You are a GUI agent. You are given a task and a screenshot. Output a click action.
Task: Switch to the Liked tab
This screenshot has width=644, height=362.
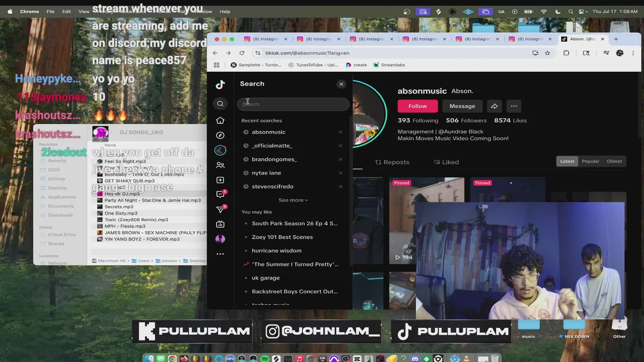coord(446,162)
